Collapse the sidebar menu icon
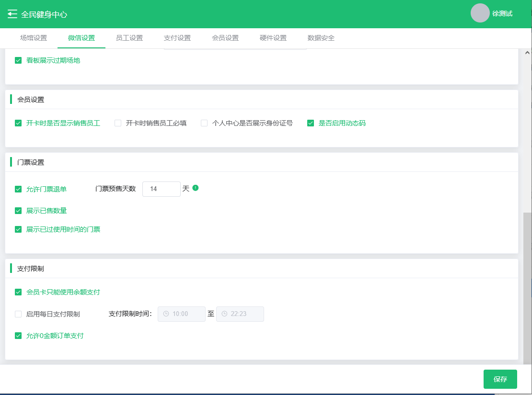 [x=12, y=14]
